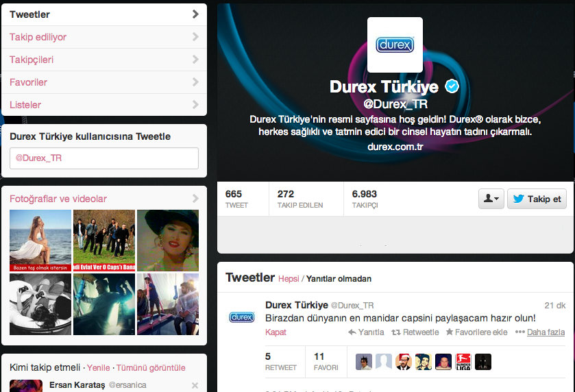
Task: Click avatar of man on blue background
Action: 443,362
